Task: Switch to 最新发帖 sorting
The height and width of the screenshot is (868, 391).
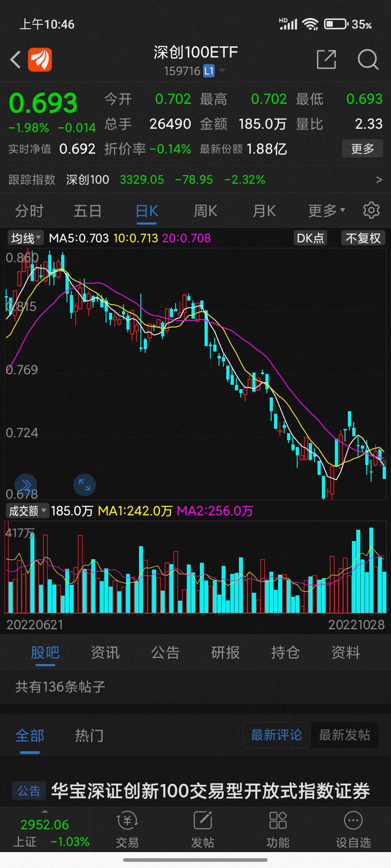Action: coord(344,735)
